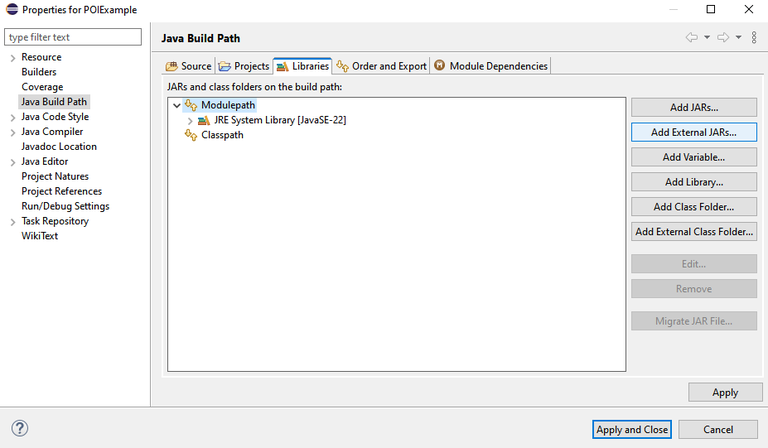This screenshot has width=768, height=448.
Task: Open the three-dot view menu icon
Action: click(754, 37)
